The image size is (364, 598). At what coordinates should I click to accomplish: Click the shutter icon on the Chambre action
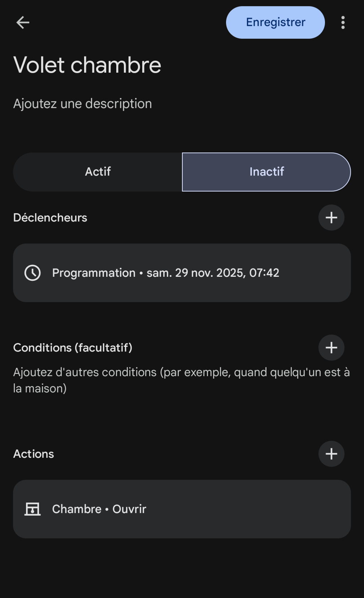point(32,509)
